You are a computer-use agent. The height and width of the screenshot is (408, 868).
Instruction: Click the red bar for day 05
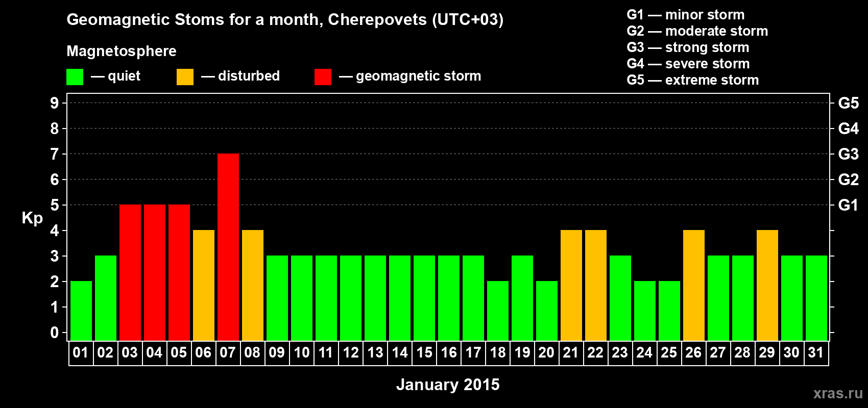coord(179,272)
